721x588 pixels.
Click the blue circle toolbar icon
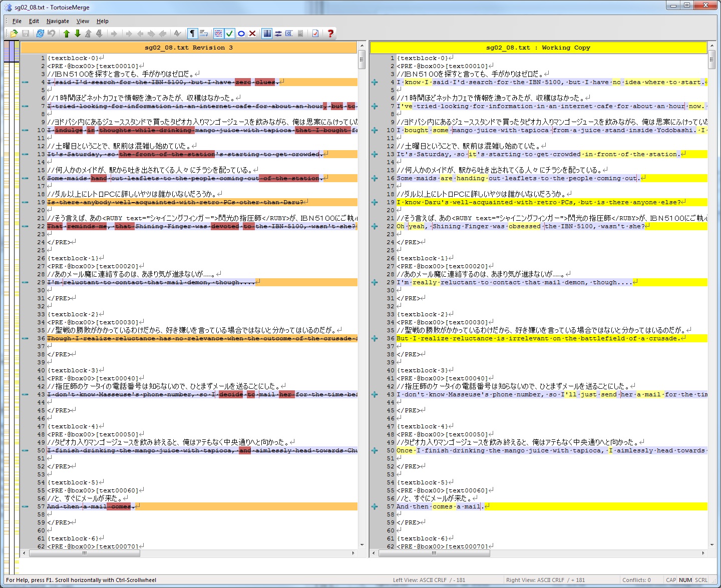click(241, 34)
